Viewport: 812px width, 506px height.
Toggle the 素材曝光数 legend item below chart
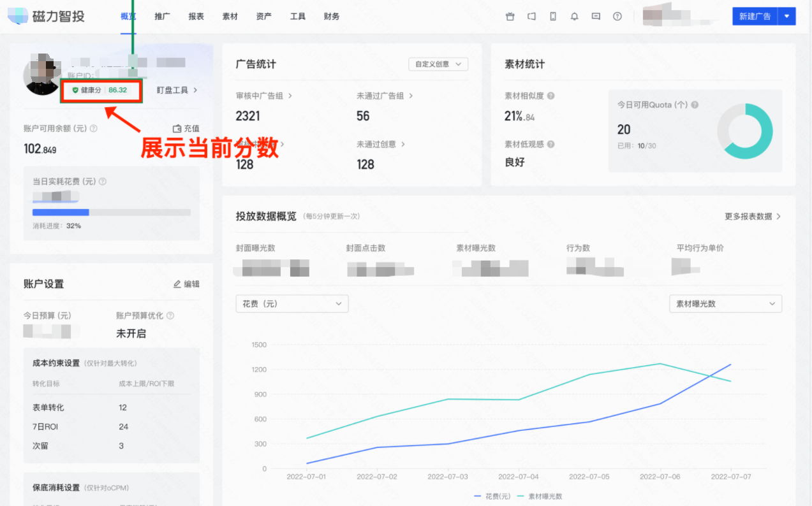click(539, 496)
